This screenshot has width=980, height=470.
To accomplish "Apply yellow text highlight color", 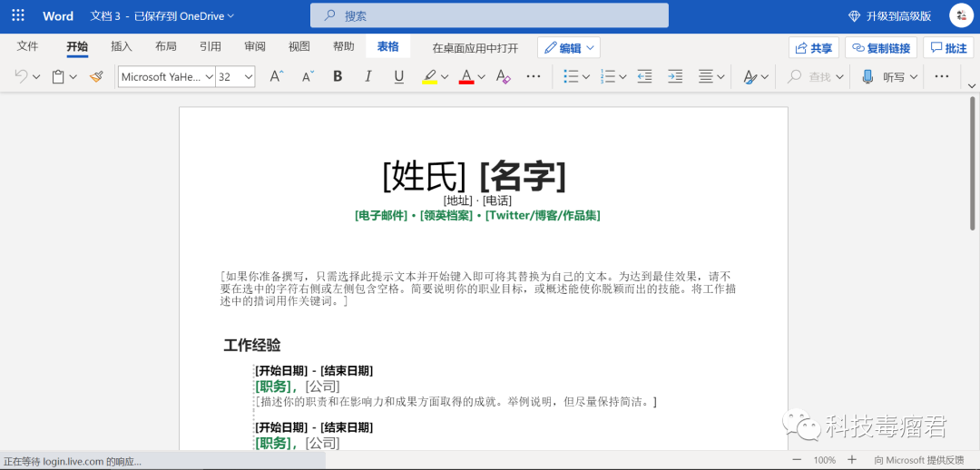I will (x=429, y=76).
